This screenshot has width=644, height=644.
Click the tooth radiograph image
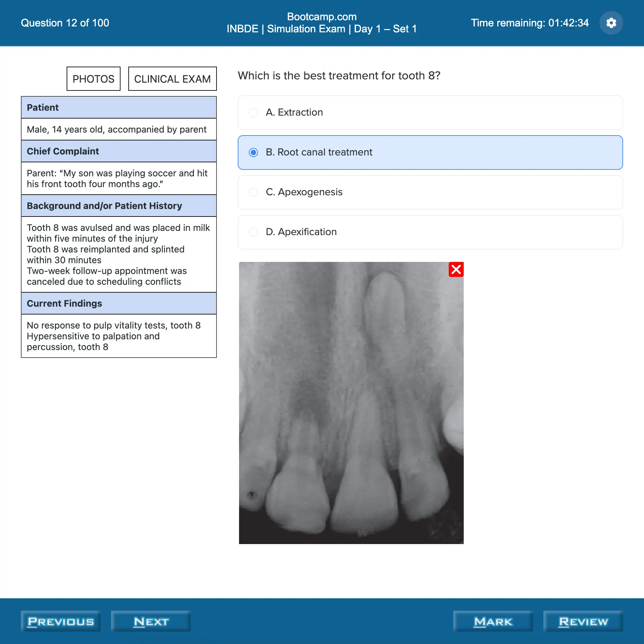[x=351, y=403]
